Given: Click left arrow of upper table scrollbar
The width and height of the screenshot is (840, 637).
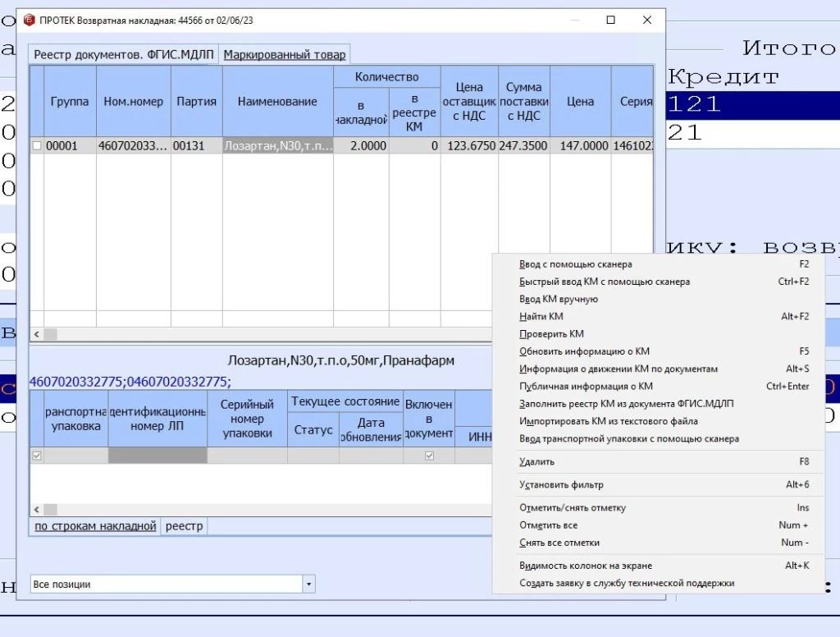Looking at the screenshot, I should [36, 334].
